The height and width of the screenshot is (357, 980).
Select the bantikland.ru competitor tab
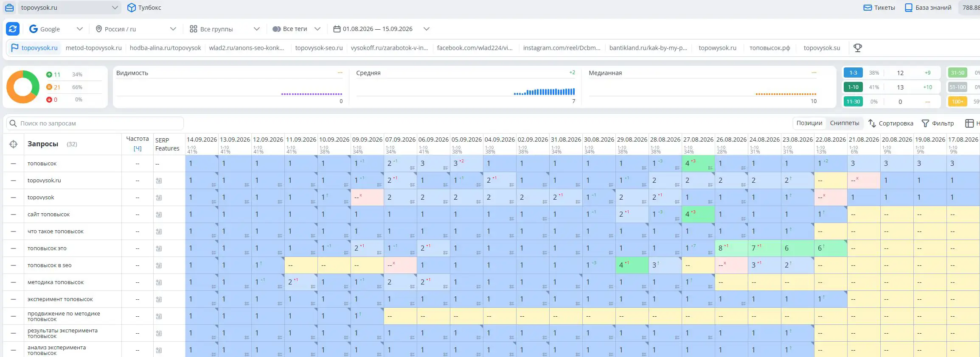pos(648,48)
